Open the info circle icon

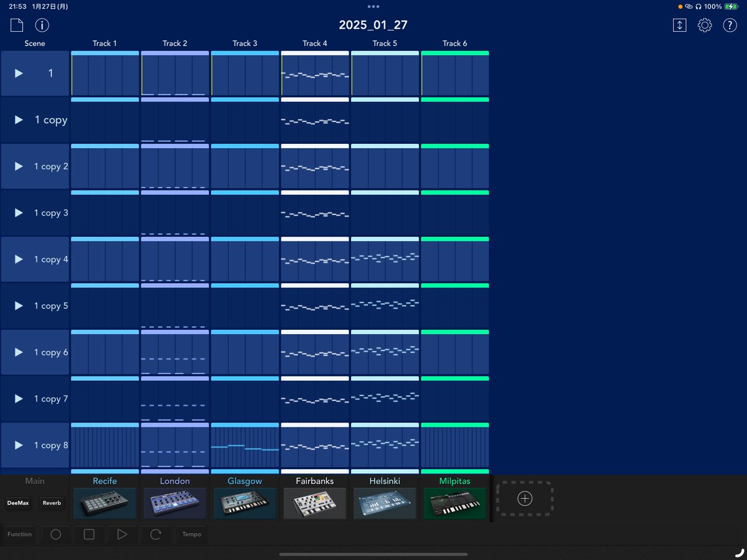pos(42,26)
